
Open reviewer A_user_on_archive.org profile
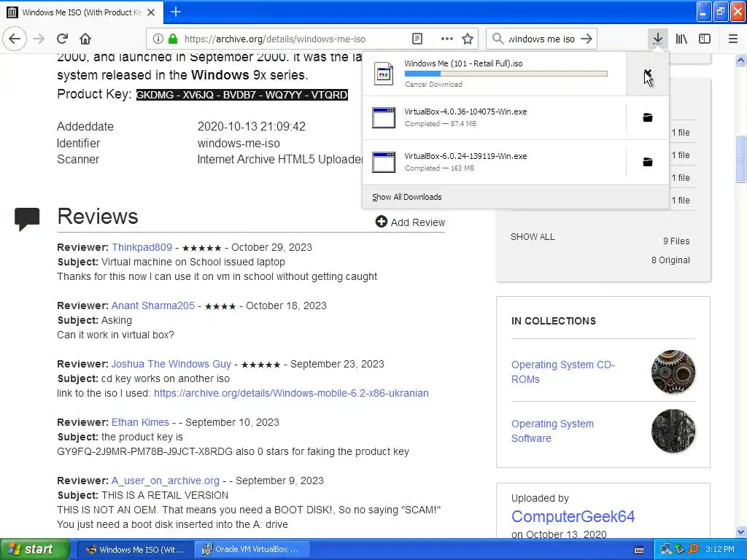(166, 481)
